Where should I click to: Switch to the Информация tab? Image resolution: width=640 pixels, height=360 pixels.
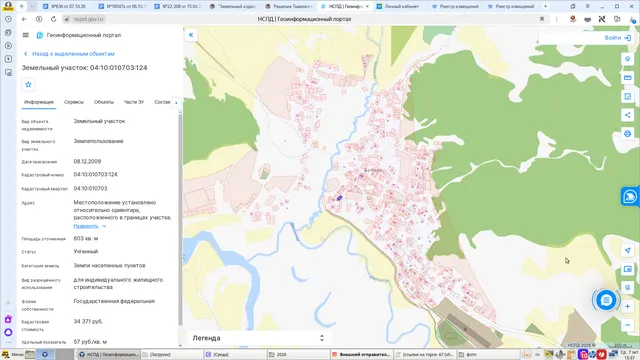click(39, 102)
